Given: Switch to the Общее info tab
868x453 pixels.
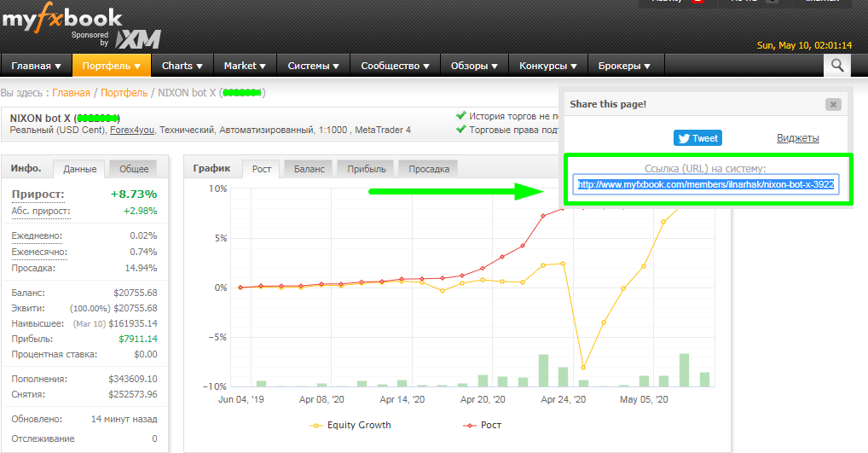Looking at the screenshot, I should click(x=134, y=169).
